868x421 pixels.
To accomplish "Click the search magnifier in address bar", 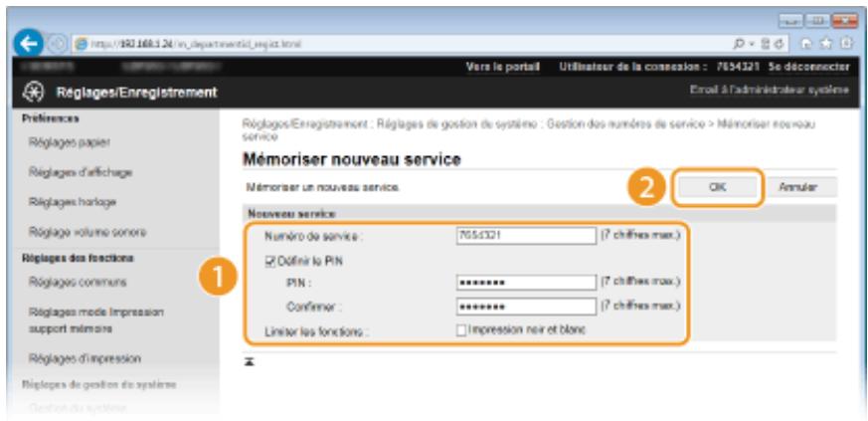I will pyautogui.click(x=739, y=44).
